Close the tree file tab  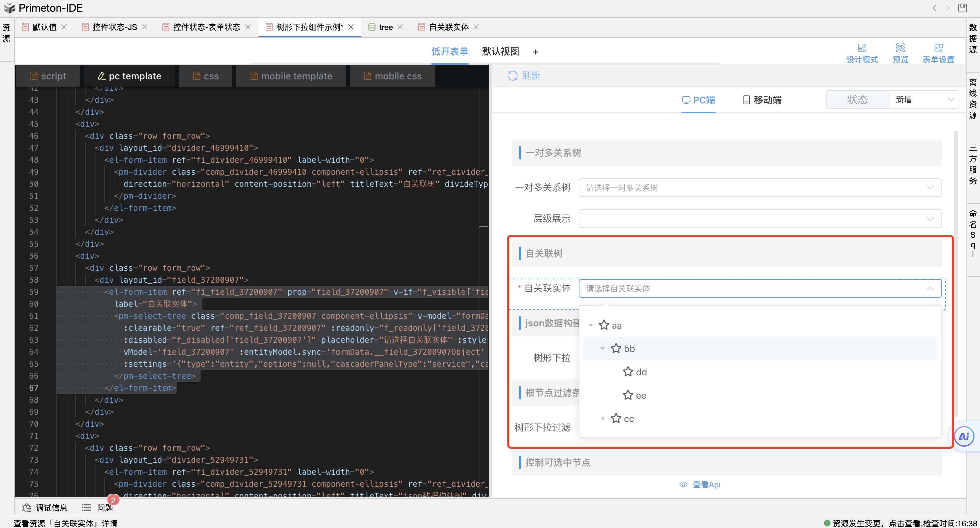tap(400, 27)
